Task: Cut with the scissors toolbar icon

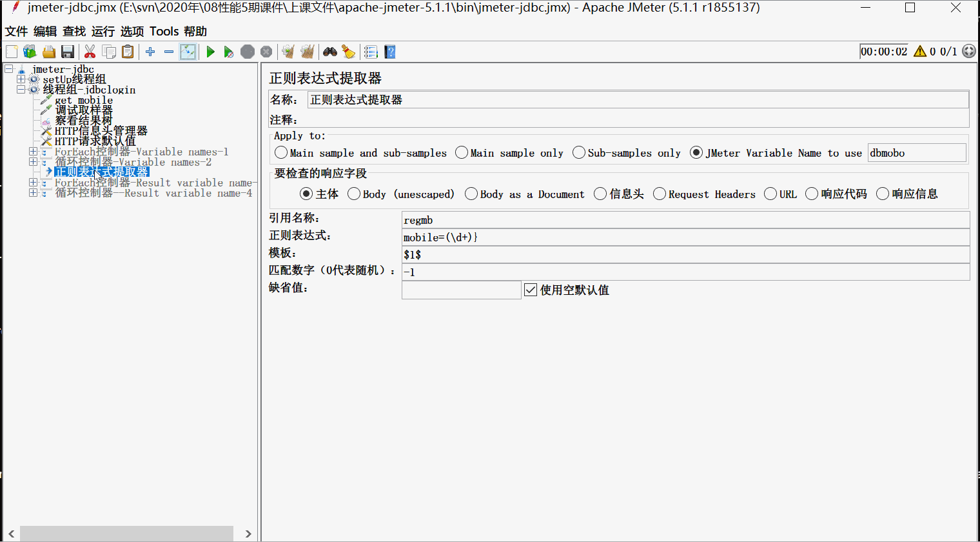Action: [x=90, y=52]
